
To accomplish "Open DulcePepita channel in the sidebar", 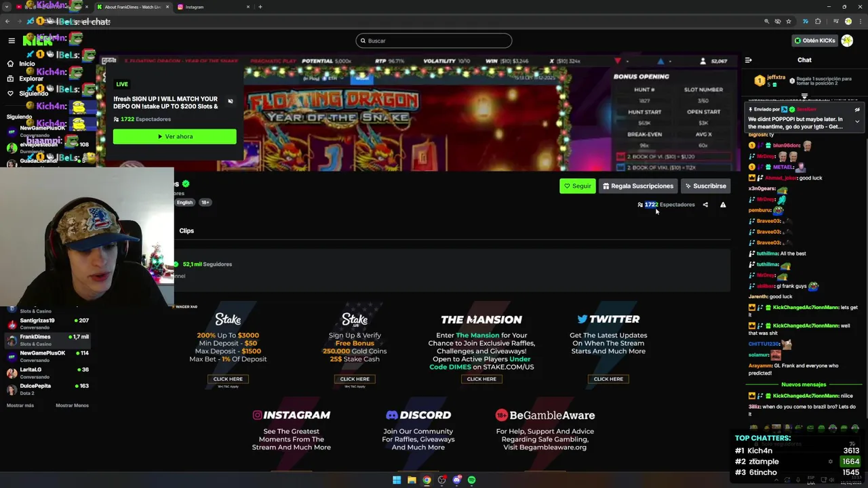I will coord(47,389).
